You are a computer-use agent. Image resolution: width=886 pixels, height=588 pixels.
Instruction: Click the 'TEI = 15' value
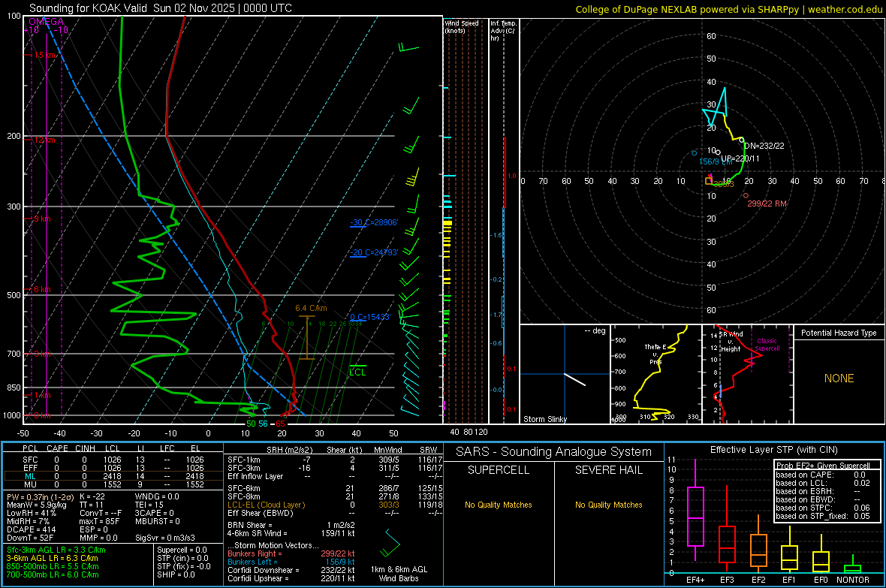point(149,505)
